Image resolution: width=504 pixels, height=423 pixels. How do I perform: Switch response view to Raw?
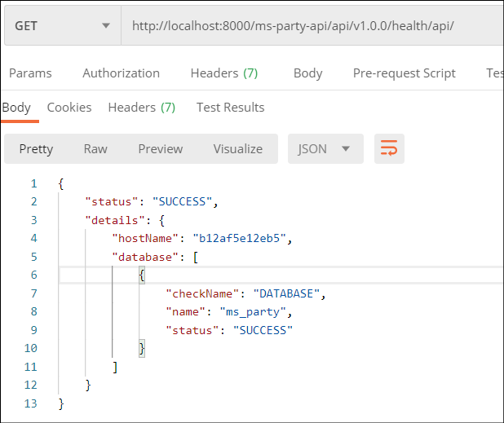click(x=95, y=149)
